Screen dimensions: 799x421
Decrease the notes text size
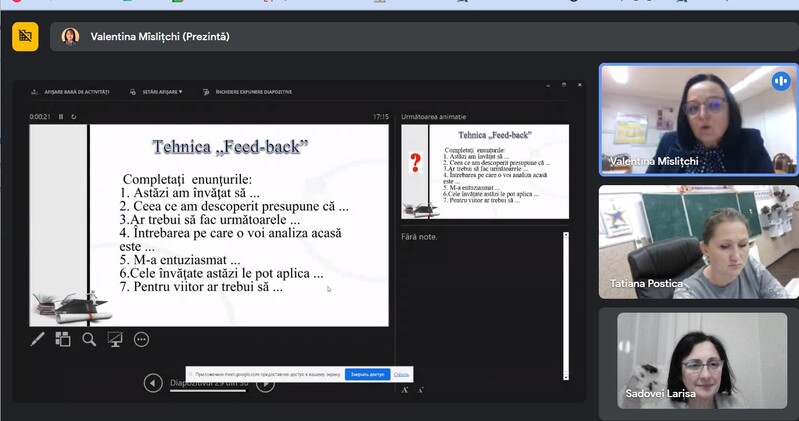[420, 389]
